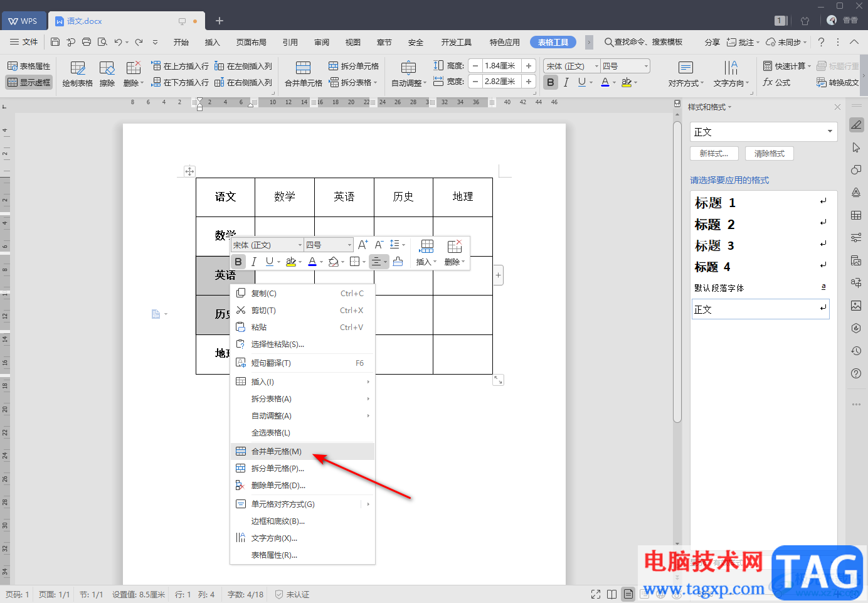Click Merge Cells (合并单元格) in ribbon
Viewport: 868px width, 603px height.
click(303, 68)
